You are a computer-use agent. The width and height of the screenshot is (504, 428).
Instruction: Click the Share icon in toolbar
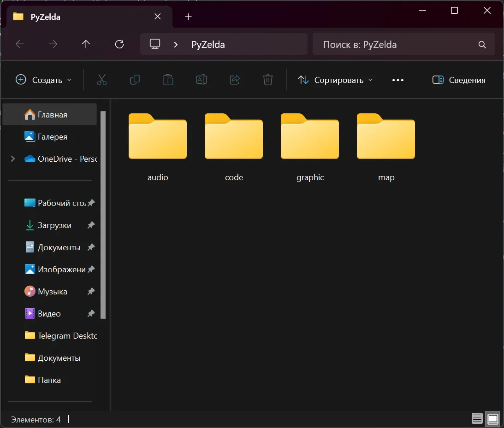tap(235, 80)
